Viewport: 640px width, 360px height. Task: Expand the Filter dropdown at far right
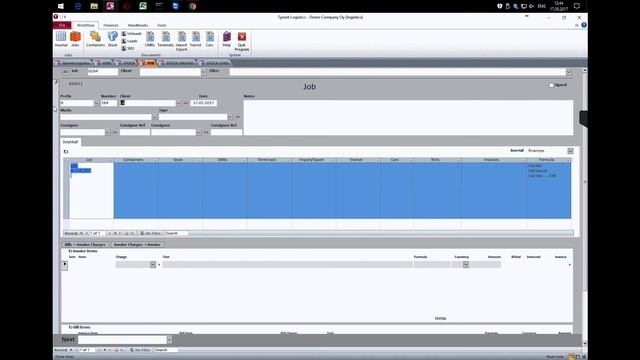click(569, 72)
